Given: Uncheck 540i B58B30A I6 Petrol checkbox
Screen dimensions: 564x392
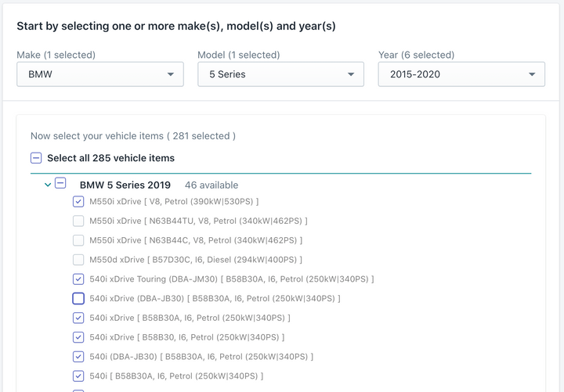Looking at the screenshot, I should click(x=78, y=376).
